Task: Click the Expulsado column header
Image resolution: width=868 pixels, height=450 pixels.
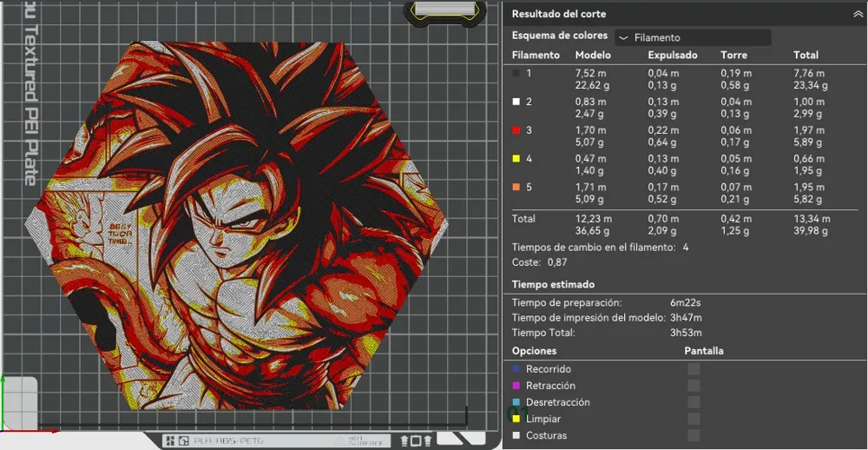Action: pyautogui.click(x=673, y=55)
